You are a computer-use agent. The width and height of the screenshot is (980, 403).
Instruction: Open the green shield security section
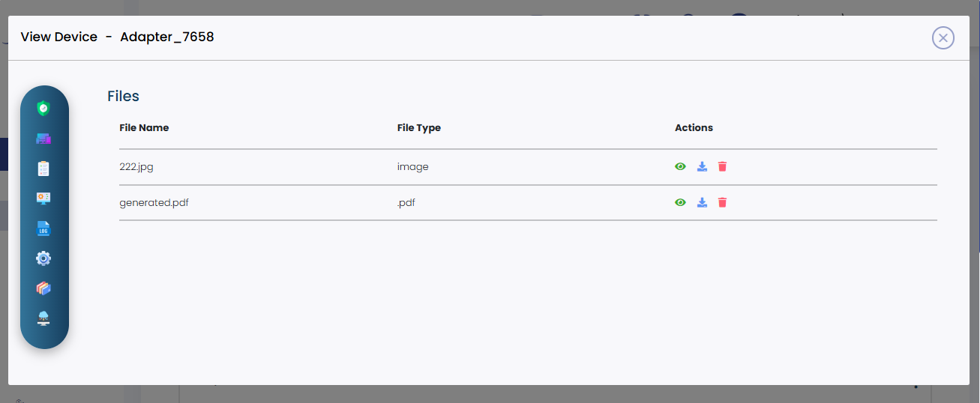point(43,109)
